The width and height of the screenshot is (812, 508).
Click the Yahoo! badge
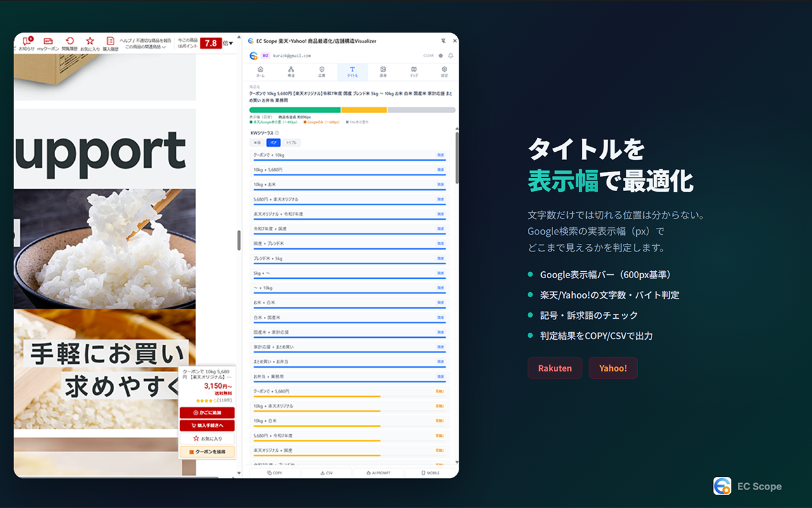click(x=613, y=368)
